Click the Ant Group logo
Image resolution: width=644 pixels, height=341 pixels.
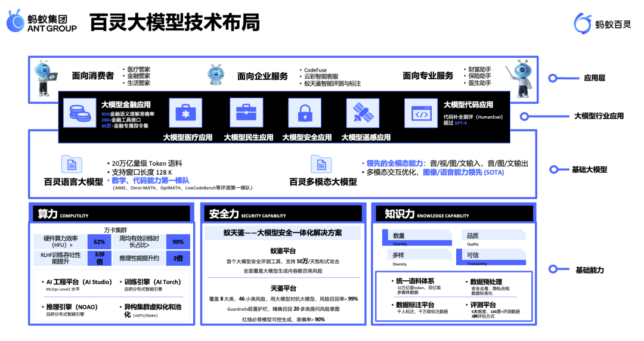click(42, 21)
